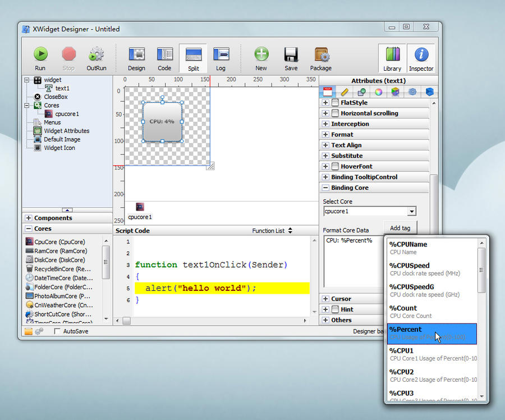Create a New widget
This screenshot has width=505, height=420.
(x=261, y=58)
